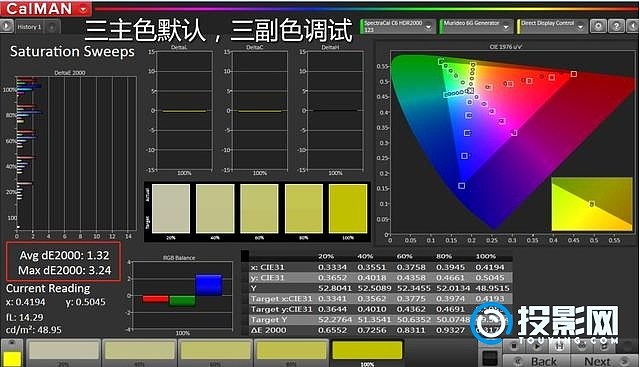Image resolution: width=640 pixels, height=367 pixels.
Task: Click the play icon beside History 1
Action: tap(6, 27)
